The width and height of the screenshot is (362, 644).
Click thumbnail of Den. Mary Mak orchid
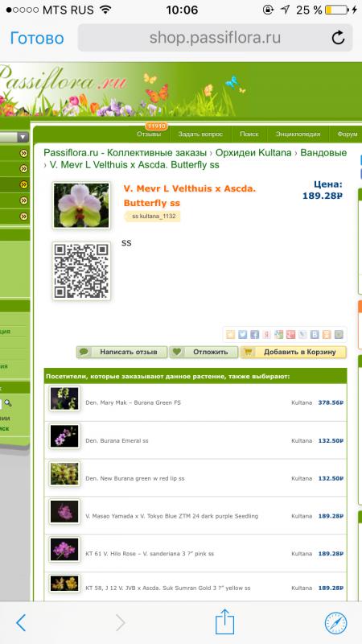pos(64,398)
